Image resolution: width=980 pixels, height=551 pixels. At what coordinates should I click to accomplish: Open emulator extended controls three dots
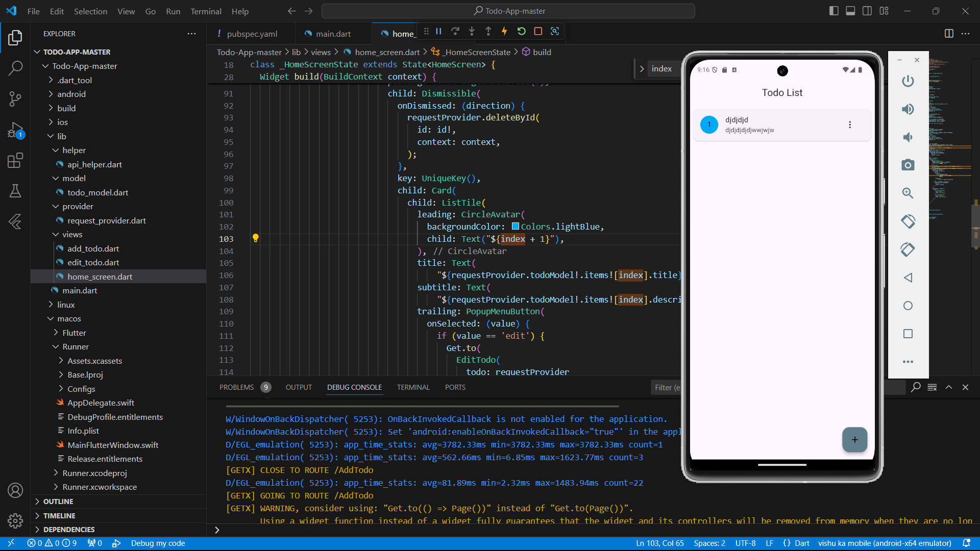tap(908, 362)
